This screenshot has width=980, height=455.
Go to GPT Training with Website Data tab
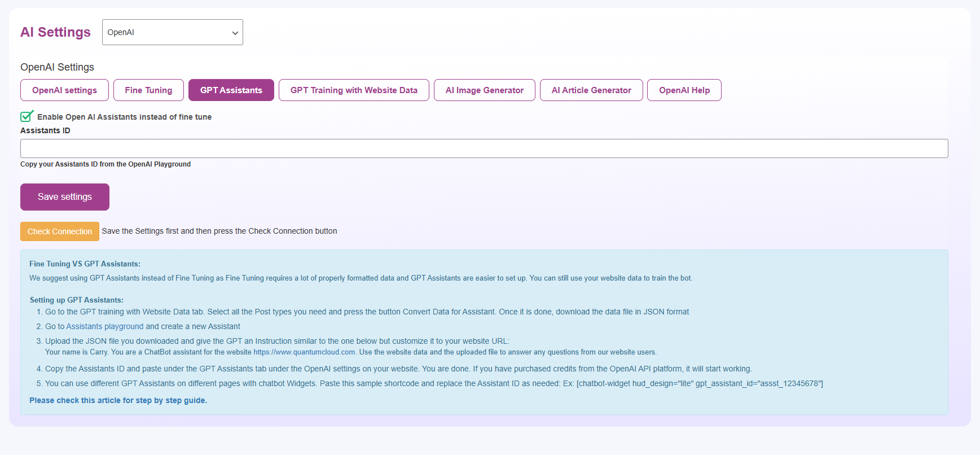pyautogui.click(x=354, y=90)
